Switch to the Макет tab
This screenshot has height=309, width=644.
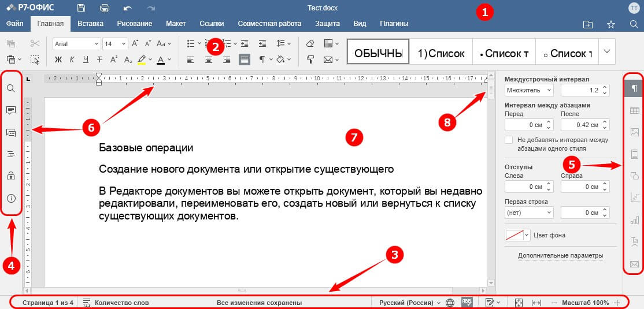pyautogui.click(x=176, y=24)
